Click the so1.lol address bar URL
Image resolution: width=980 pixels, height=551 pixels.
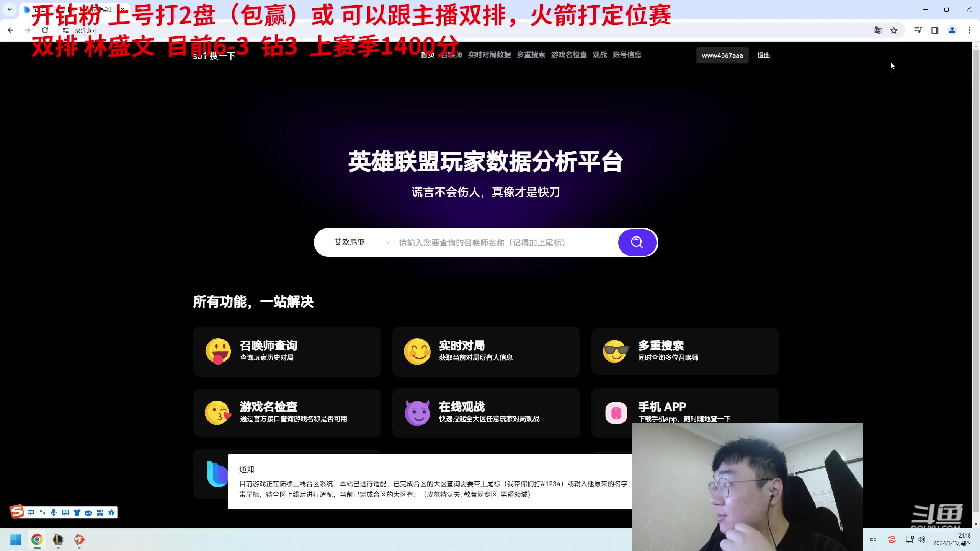85,30
